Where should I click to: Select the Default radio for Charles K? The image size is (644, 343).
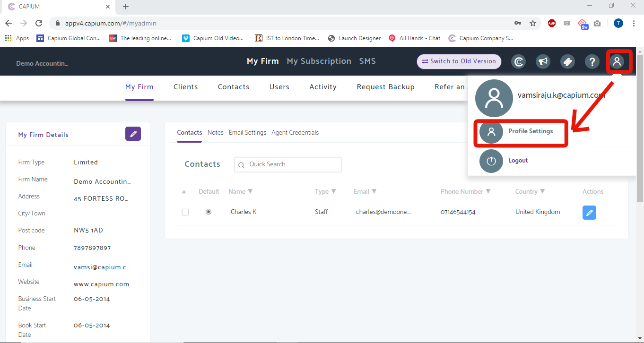209,212
